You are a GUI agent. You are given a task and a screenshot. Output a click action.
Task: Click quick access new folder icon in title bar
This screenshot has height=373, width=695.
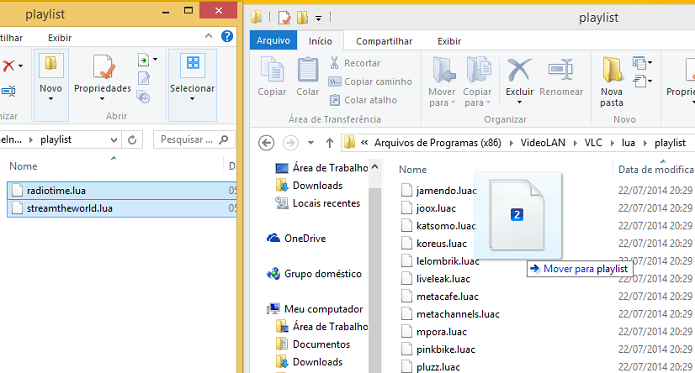[x=302, y=18]
